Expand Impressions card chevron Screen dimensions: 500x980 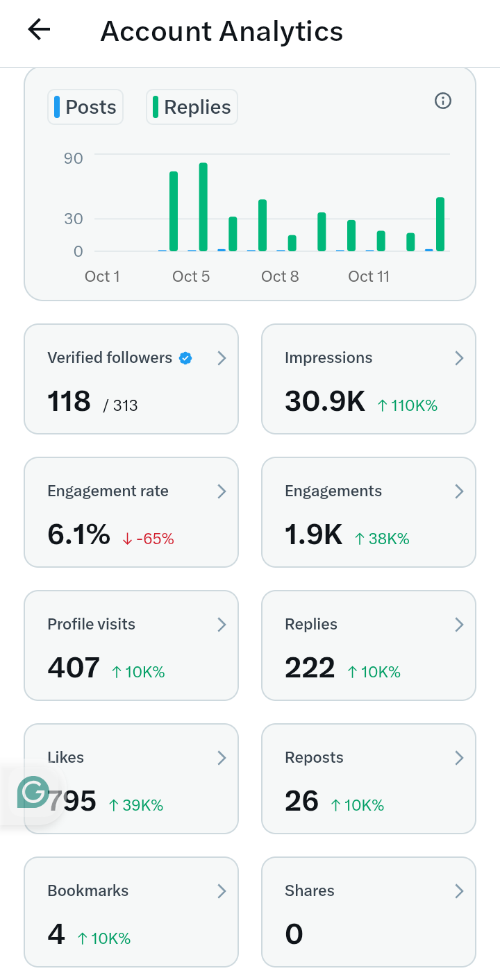(459, 358)
